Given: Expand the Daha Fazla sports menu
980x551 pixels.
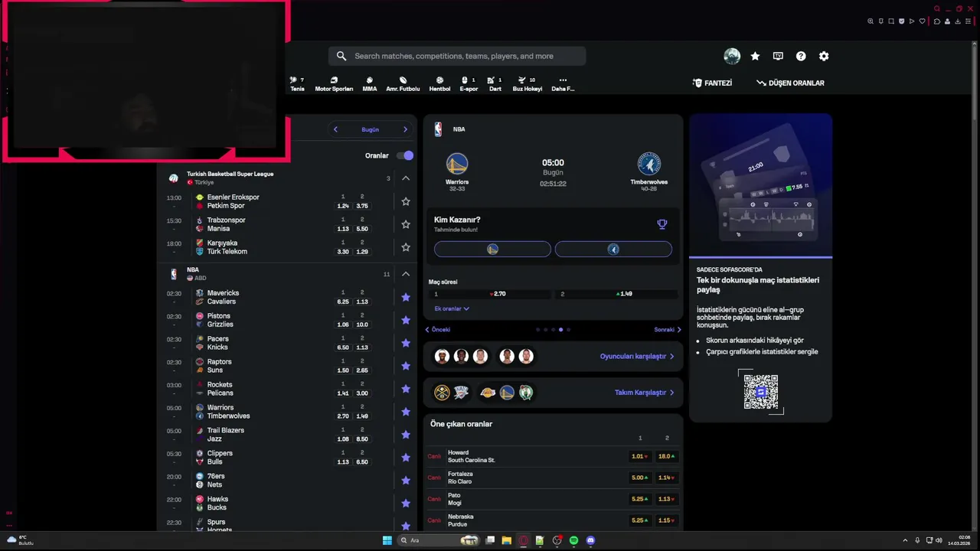Looking at the screenshot, I should click(563, 83).
